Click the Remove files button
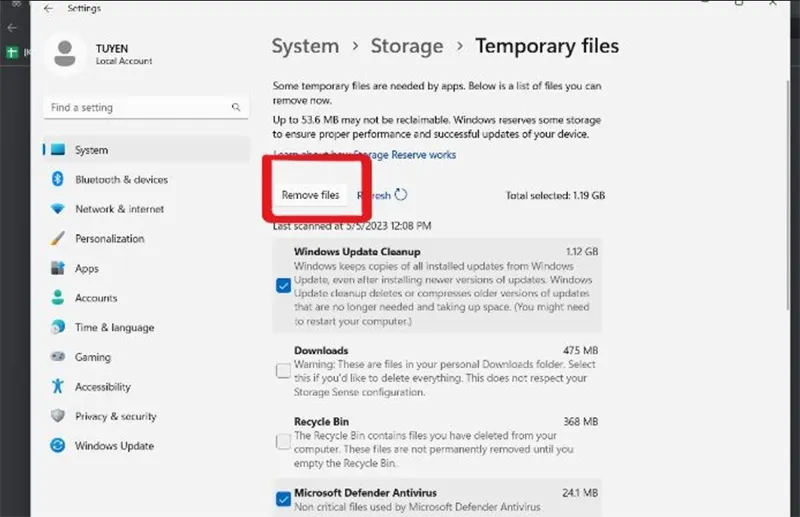The image size is (800, 517). pos(310,195)
